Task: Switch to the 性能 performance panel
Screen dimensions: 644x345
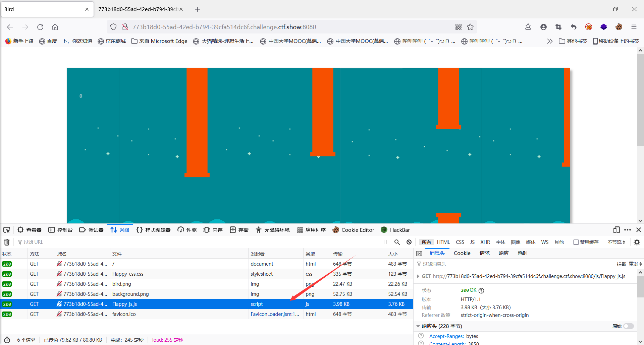Action: click(x=187, y=230)
